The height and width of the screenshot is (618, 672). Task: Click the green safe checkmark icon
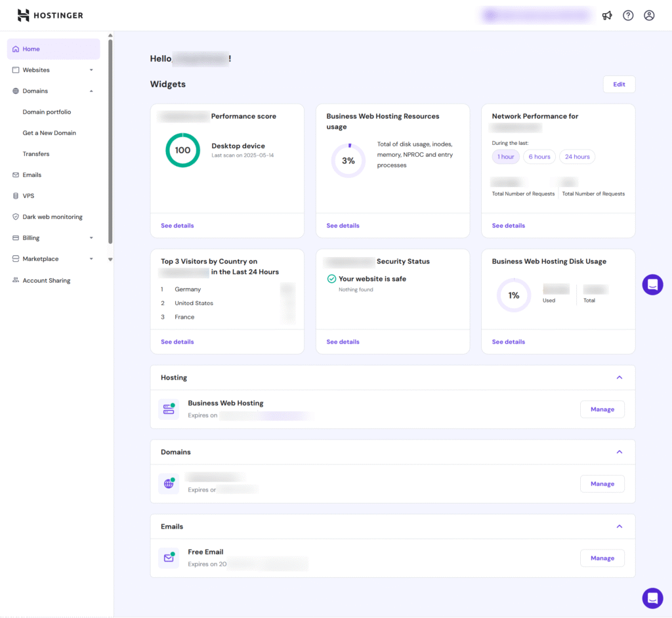pyautogui.click(x=331, y=279)
